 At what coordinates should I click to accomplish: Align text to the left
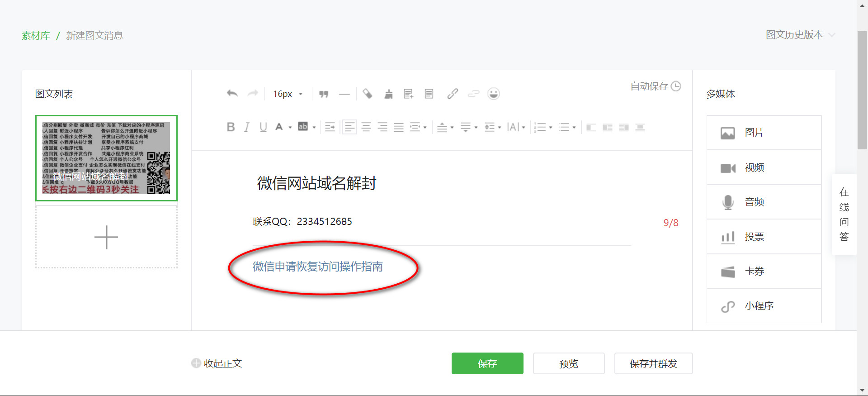[349, 127]
